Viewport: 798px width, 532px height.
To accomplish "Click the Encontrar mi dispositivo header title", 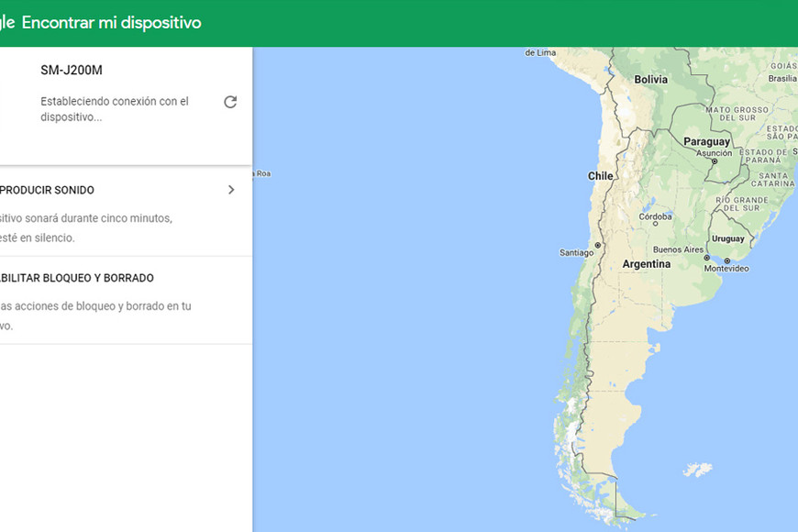I will (x=111, y=23).
